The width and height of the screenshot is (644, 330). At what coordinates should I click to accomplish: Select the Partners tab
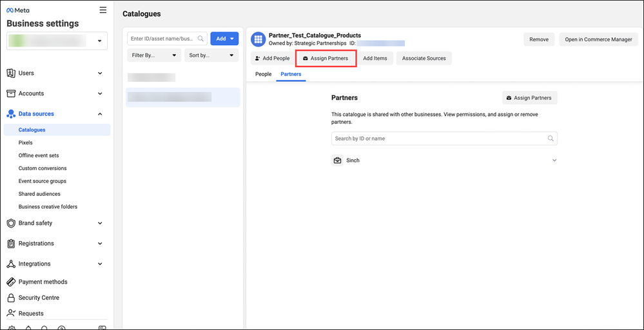coord(291,74)
